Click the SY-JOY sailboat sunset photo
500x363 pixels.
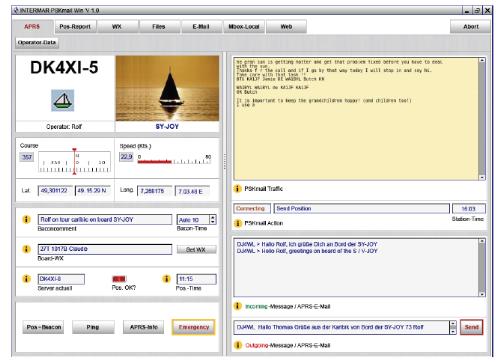(x=167, y=88)
